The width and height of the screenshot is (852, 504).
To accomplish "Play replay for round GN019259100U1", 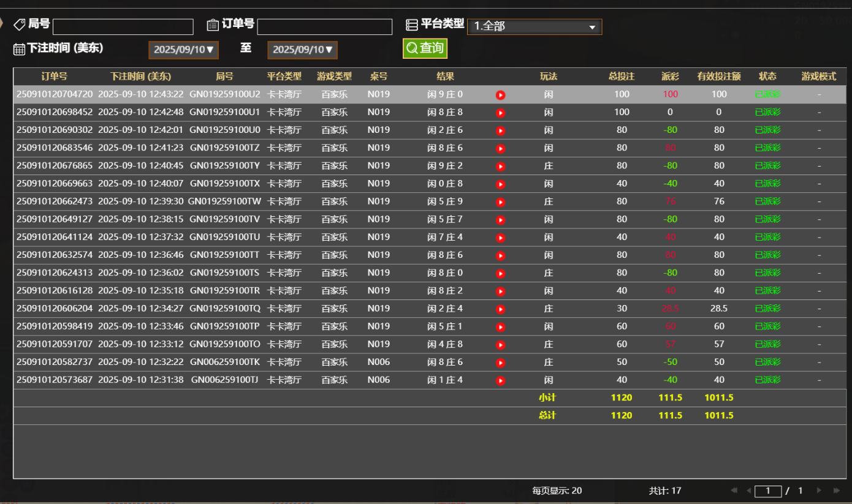I will [500, 113].
